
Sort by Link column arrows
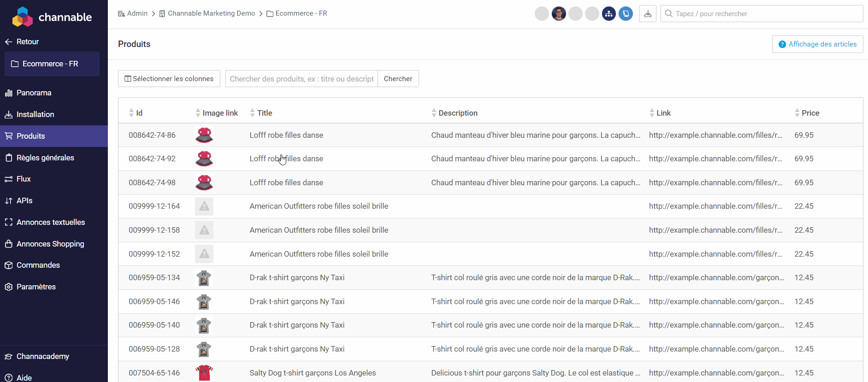[x=652, y=113]
